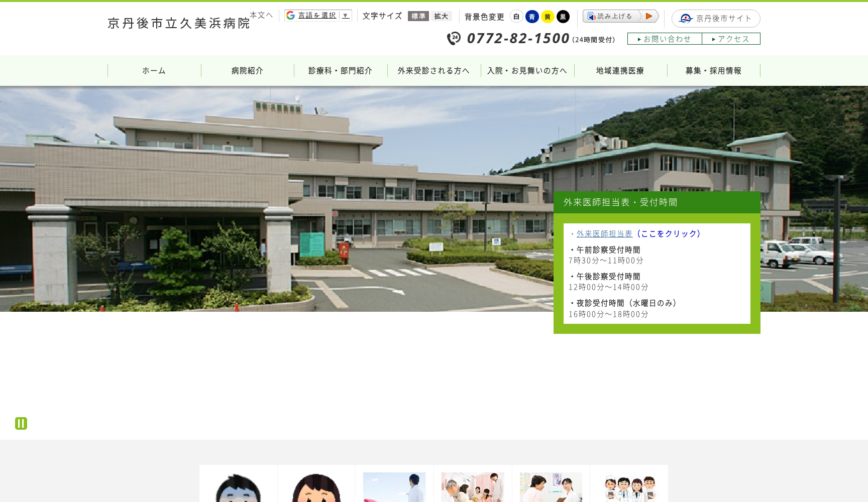Set text size to 標準

pyautogui.click(x=418, y=16)
